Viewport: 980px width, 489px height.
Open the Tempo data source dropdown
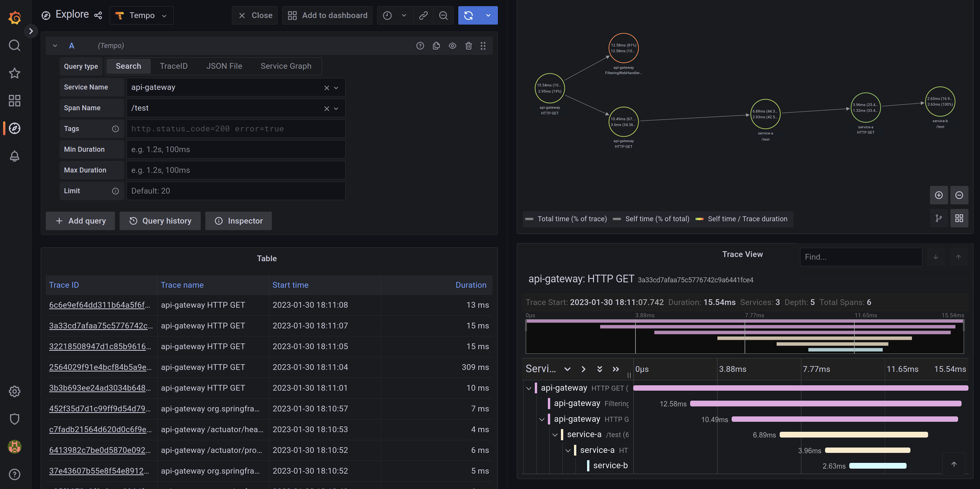[141, 15]
